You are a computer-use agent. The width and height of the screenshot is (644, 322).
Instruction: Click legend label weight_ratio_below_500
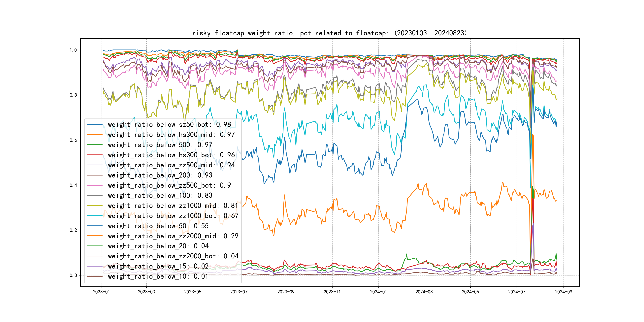pyautogui.click(x=160, y=145)
